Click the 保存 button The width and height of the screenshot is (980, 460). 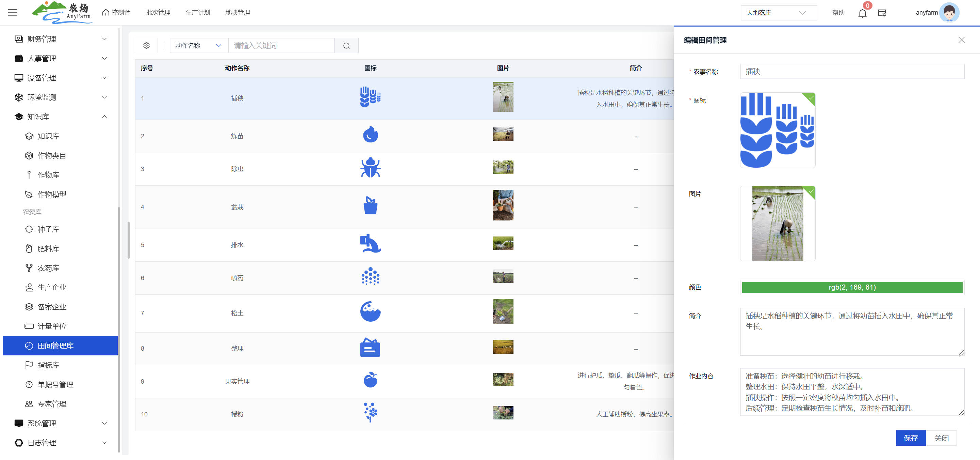click(x=910, y=438)
